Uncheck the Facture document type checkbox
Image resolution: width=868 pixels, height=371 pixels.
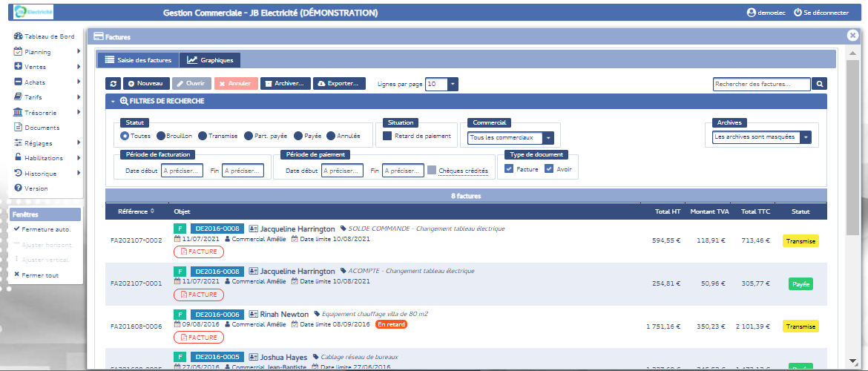[509, 169]
